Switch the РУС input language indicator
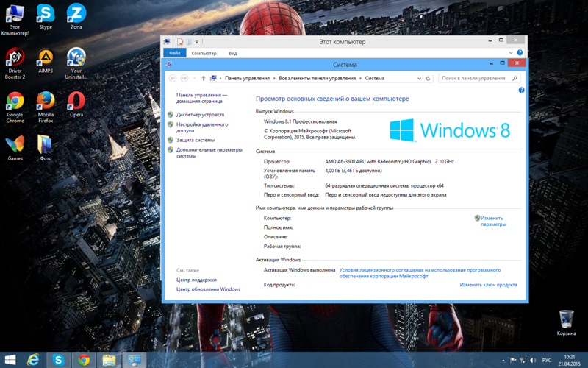This screenshot has width=588, height=368. [547, 361]
